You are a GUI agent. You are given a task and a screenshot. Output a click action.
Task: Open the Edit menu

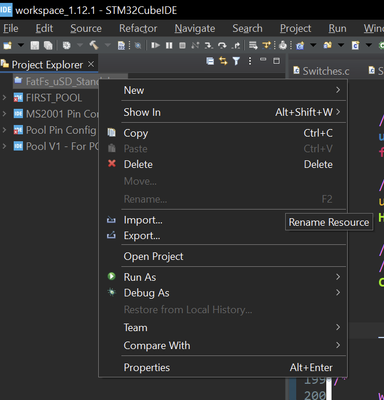coord(44,28)
